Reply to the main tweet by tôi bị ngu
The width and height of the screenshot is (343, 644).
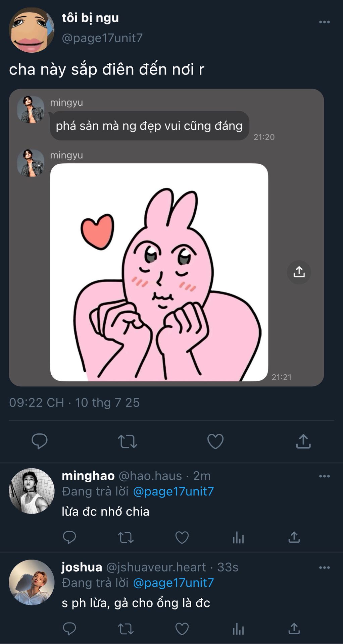[40, 441]
